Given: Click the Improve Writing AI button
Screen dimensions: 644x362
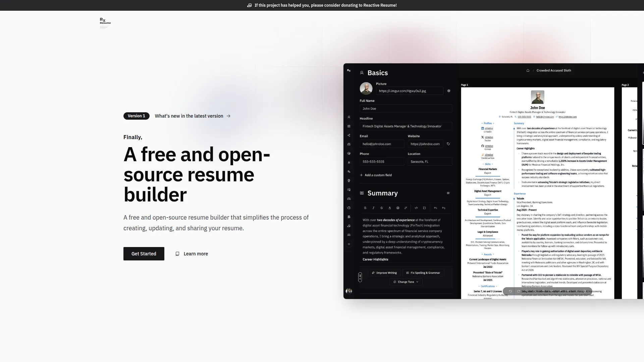Looking at the screenshot, I should pyautogui.click(x=384, y=273).
